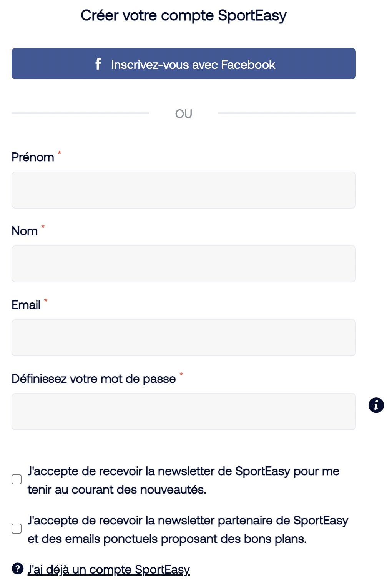The image size is (392, 584).
Task: Click the "Email" field label
Action: point(26,305)
